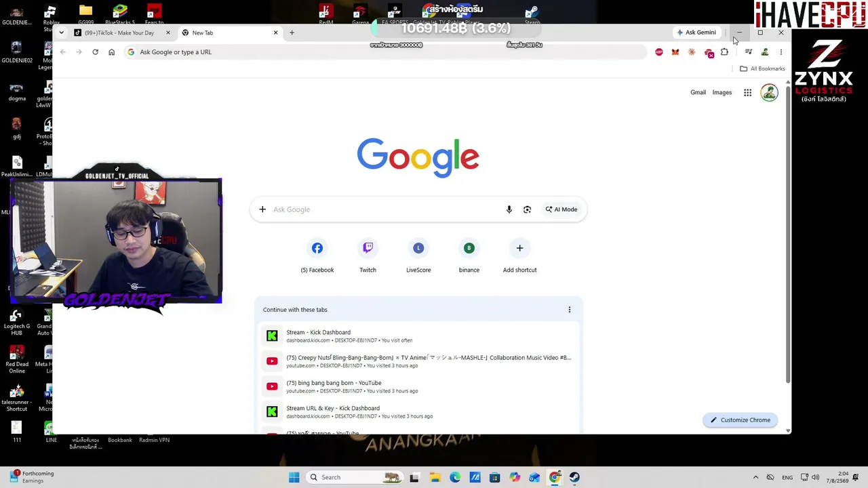The image size is (868, 488).
Task: Open a new tab with the plus button
Action: (292, 33)
